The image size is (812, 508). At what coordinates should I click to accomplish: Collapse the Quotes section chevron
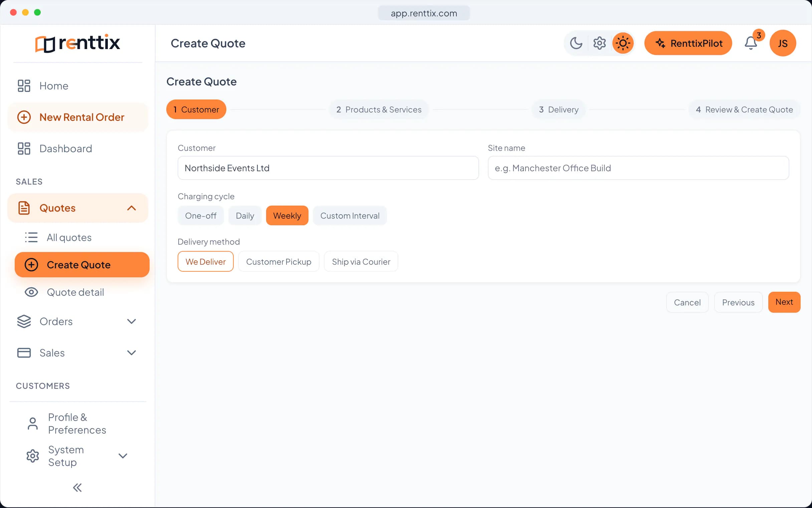(x=132, y=208)
